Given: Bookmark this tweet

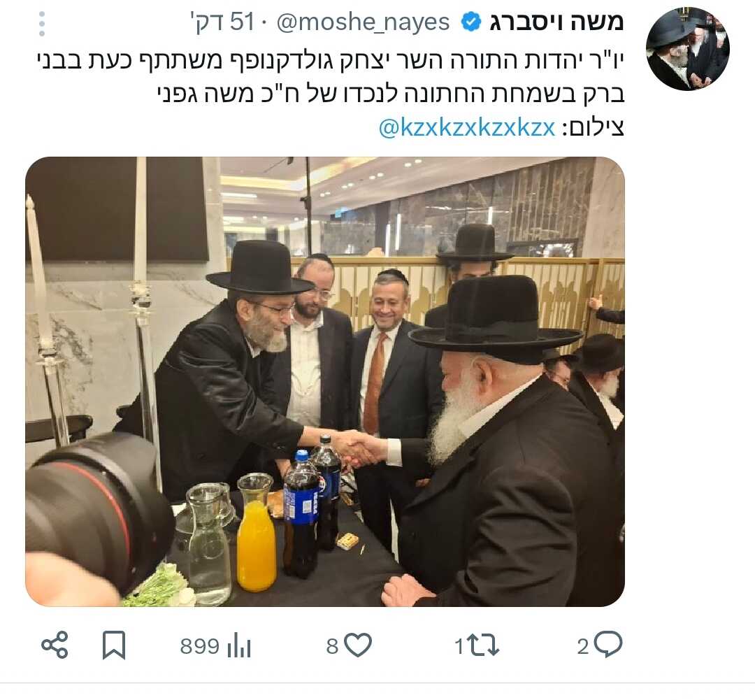Looking at the screenshot, I should [x=114, y=645].
